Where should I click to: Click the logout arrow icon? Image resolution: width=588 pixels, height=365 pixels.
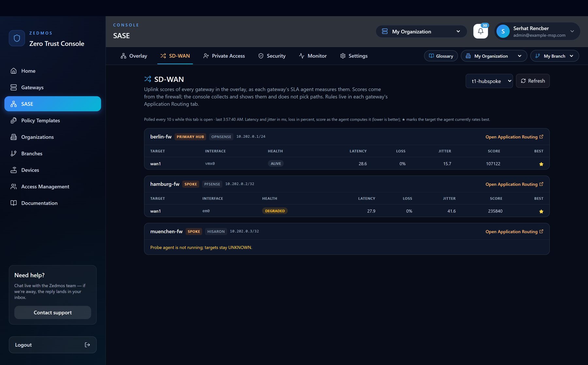[x=87, y=345]
